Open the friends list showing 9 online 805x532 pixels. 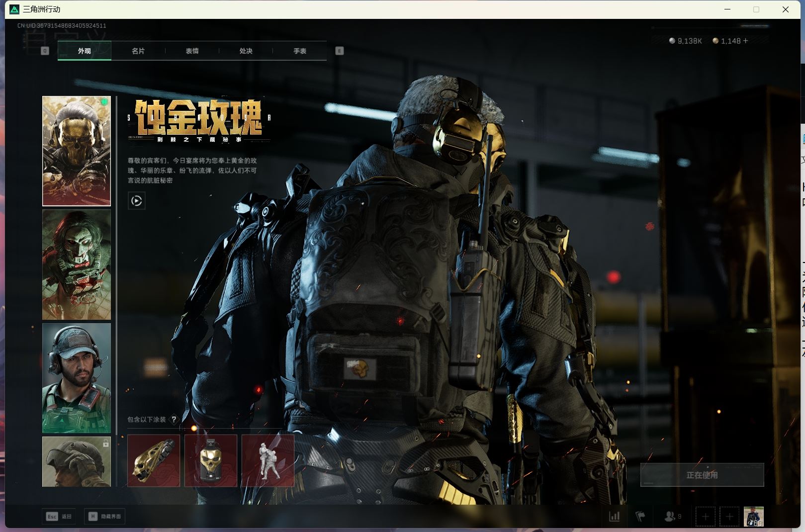click(671, 516)
